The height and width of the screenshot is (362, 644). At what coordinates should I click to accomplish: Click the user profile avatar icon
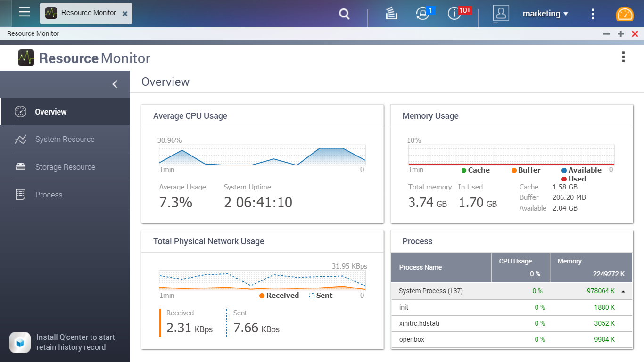(501, 14)
